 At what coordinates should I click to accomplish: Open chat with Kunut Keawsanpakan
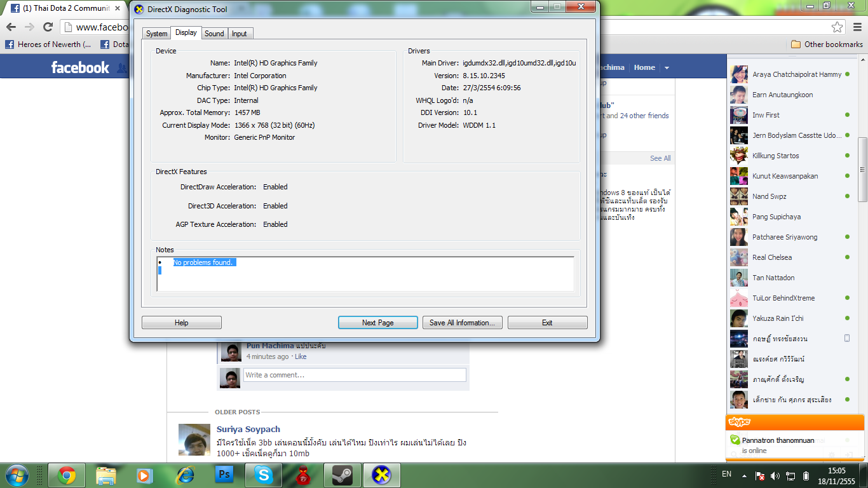coord(790,176)
